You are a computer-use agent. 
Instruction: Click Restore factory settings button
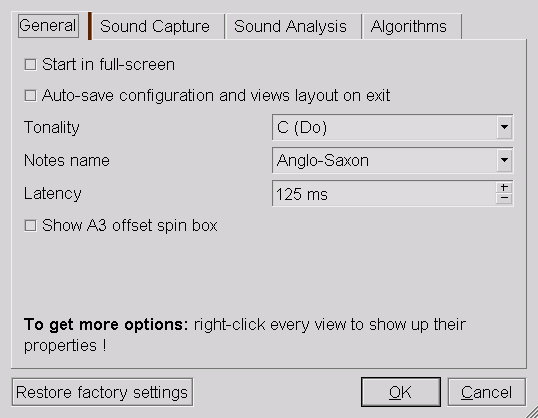[102, 392]
